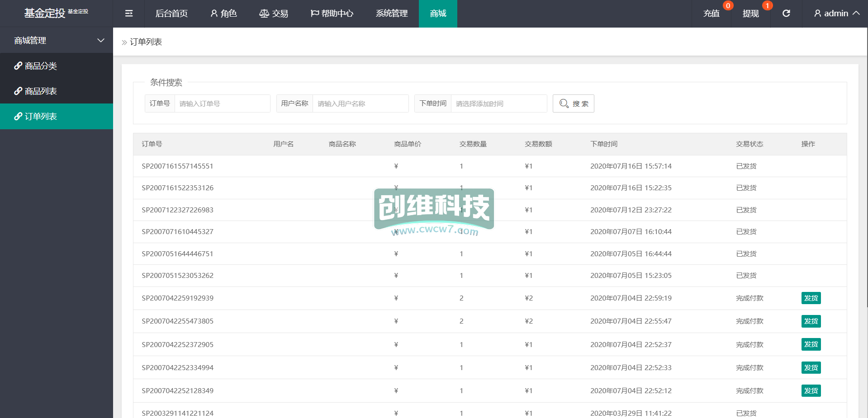The width and height of the screenshot is (868, 418).
Task: Open the 系统管理 menu
Action: pos(392,14)
